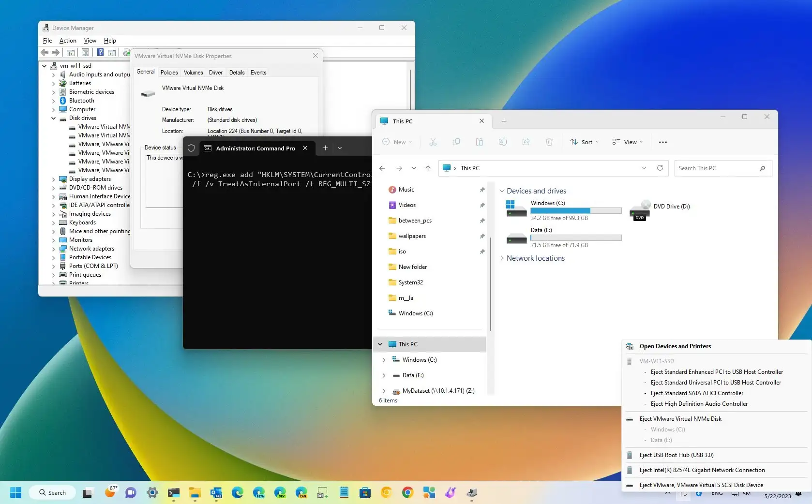The width and height of the screenshot is (812, 504).
Task: Open the Sort dropdown in File Explorer
Action: (x=585, y=142)
